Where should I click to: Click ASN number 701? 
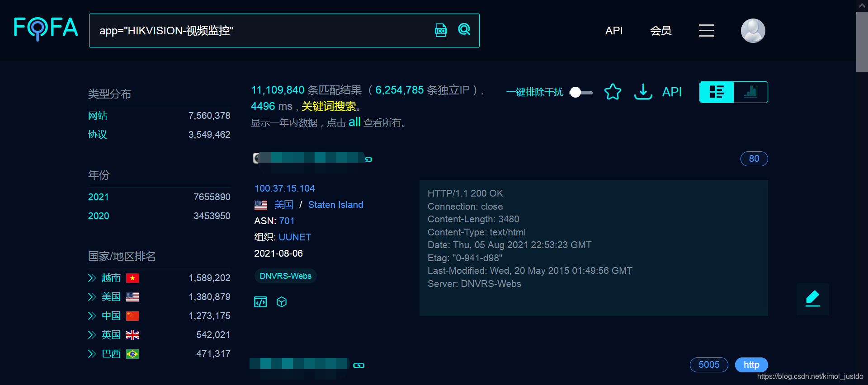pos(287,221)
